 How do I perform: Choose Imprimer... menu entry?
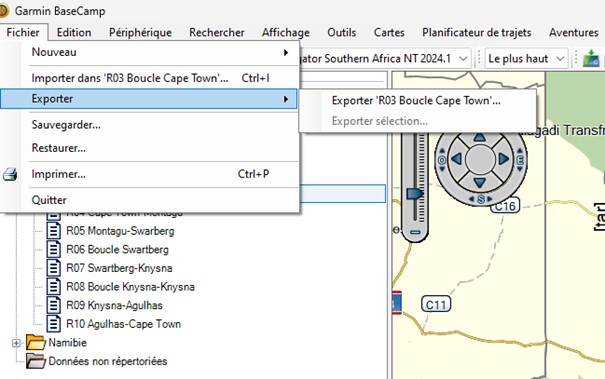click(x=150, y=174)
